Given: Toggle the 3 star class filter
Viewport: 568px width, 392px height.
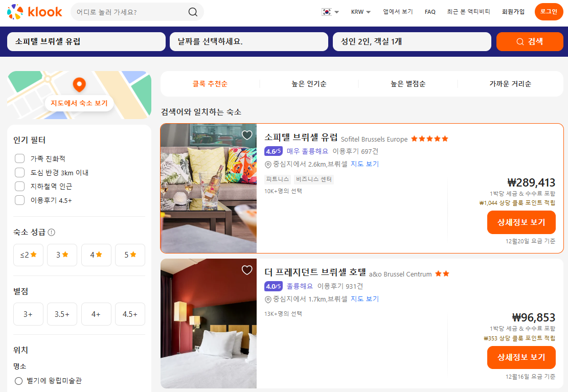Looking at the screenshot, I should click(x=62, y=255).
